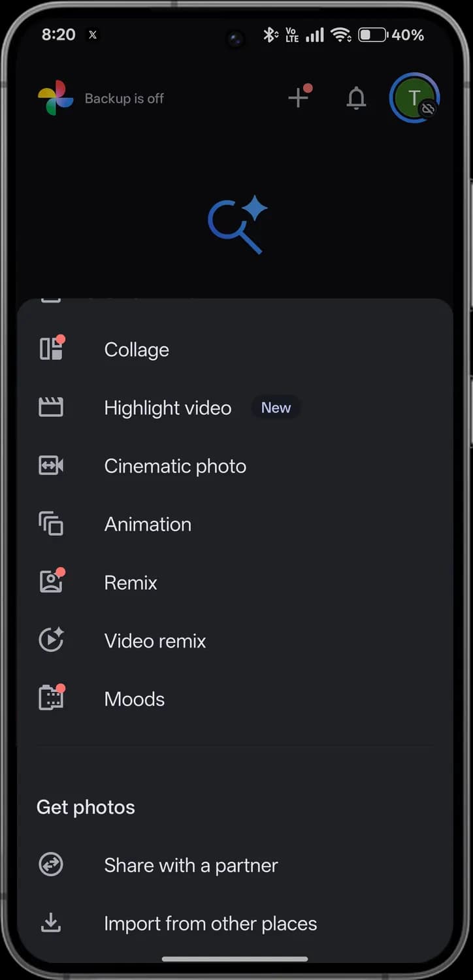This screenshot has height=980, width=473.
Task: Open the T account profile avatar
Action: point(414,98)
